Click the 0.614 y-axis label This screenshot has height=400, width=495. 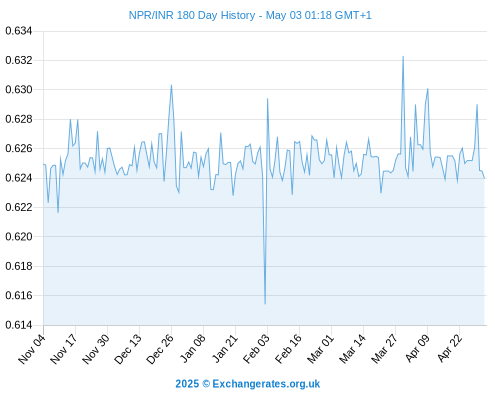tap(19, 325)
